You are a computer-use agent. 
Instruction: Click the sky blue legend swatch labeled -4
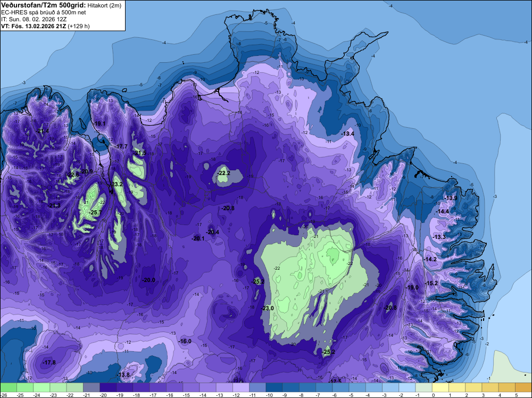[374, 387]
